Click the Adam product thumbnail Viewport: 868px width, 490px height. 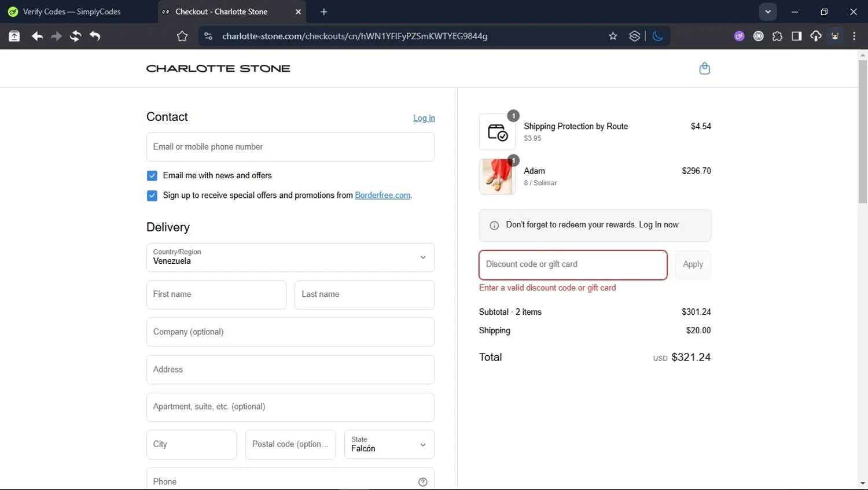(498, 176)
